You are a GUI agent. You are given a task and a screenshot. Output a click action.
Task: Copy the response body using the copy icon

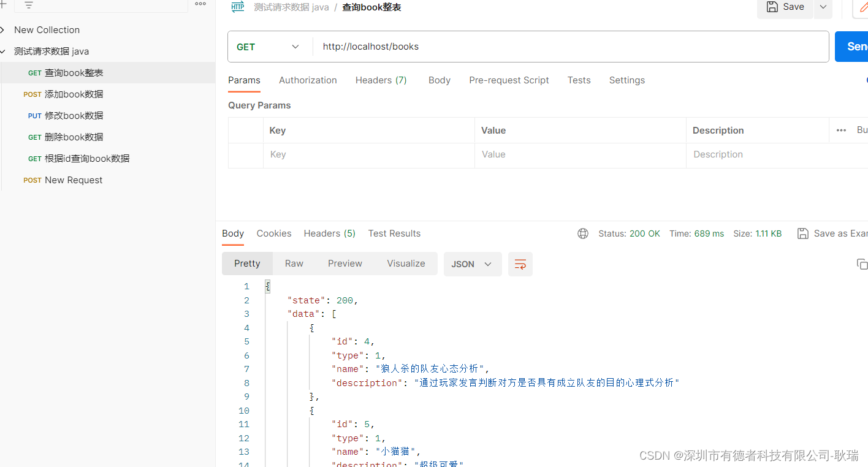[861, 264]
